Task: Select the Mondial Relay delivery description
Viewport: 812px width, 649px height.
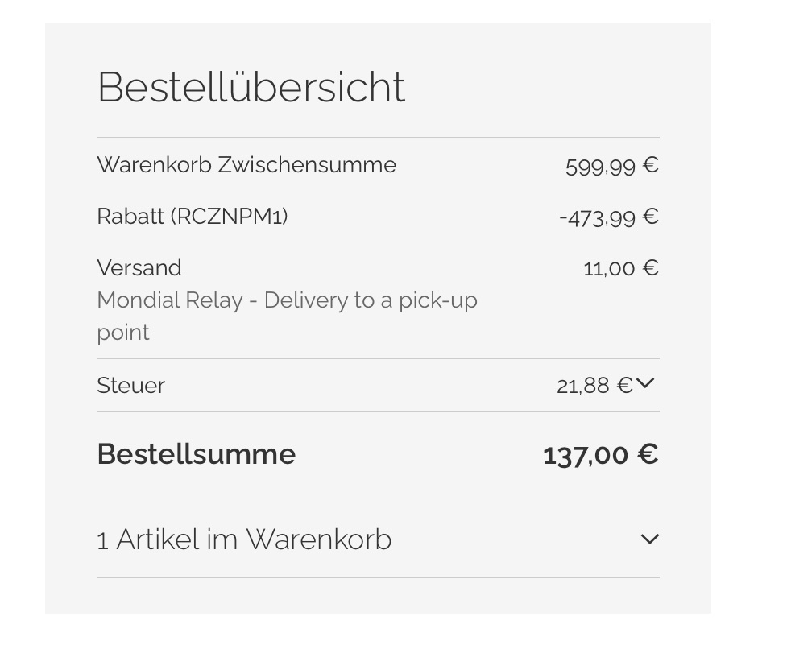Action: pos(287,300)
